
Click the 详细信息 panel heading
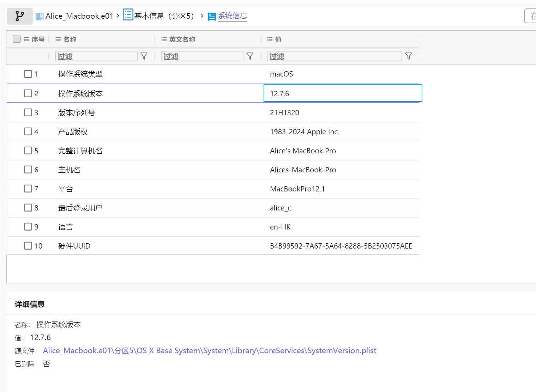[x=30, y=304]
